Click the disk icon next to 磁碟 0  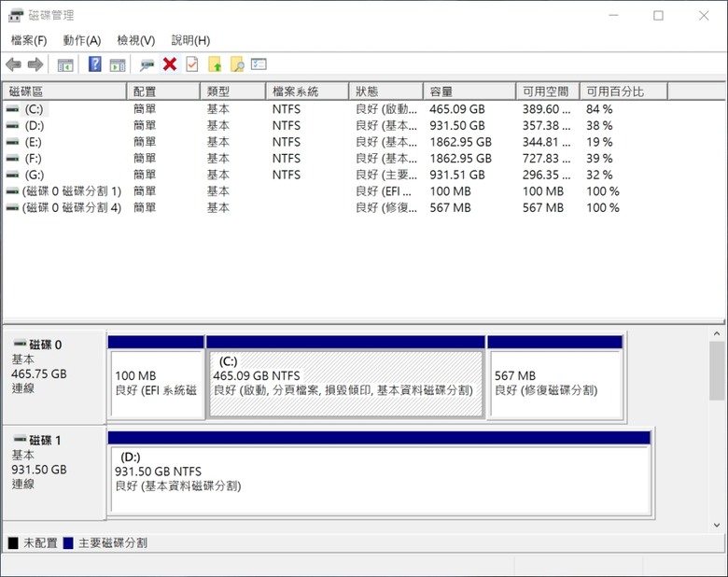20,344
